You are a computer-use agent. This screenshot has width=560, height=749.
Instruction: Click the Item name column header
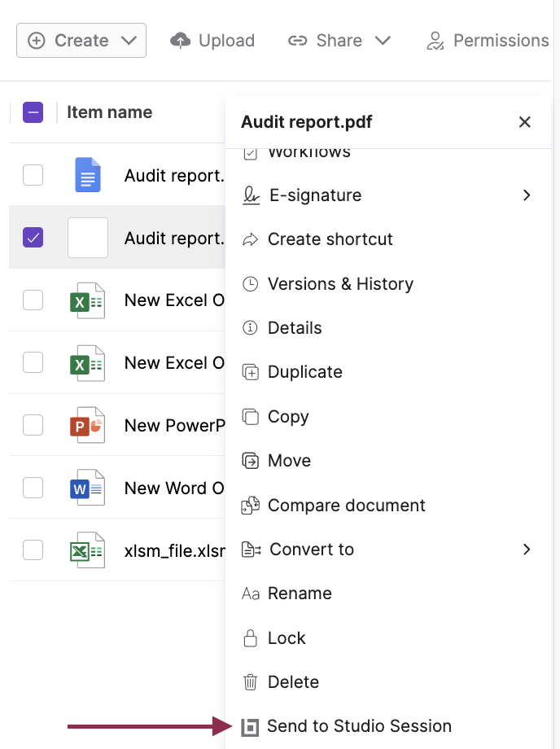109,112
